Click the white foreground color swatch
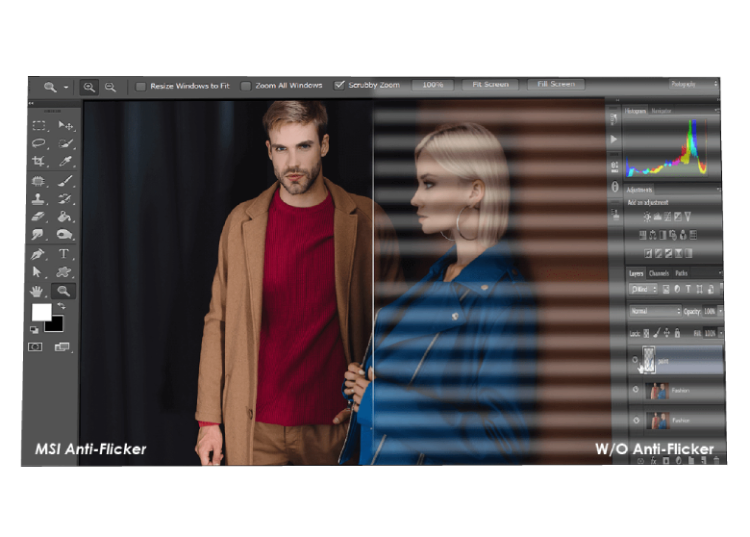This screenshot has height=537, width=750. pyautogui.click(x=42, y=312)
